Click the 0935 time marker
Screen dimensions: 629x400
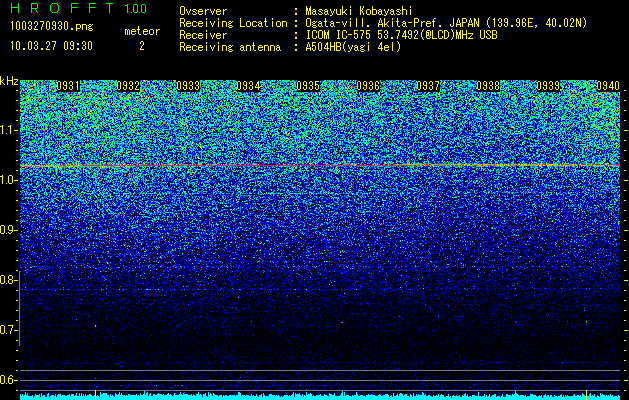pos(308,86)
